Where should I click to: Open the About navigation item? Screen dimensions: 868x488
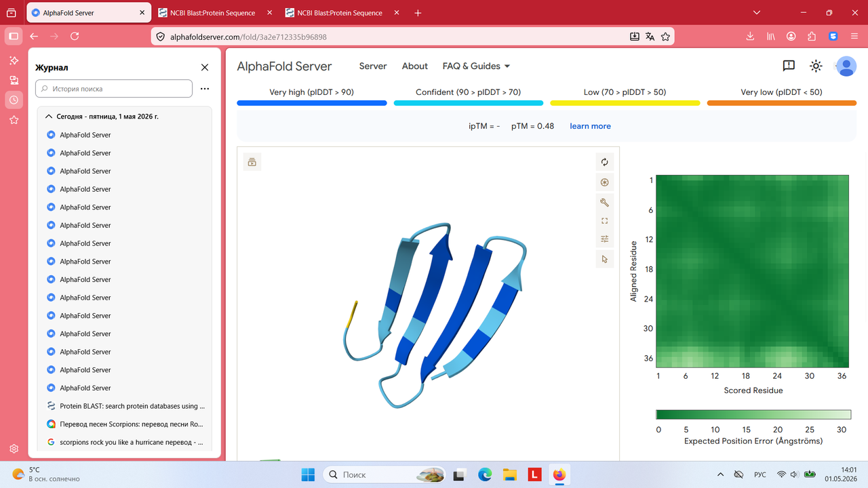(415, 66)
